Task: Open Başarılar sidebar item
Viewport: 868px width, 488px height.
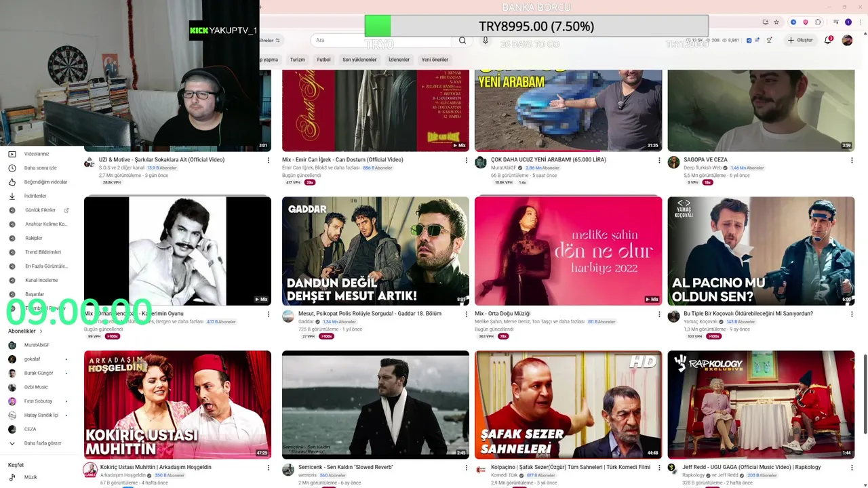Action: tap(35, 294)
